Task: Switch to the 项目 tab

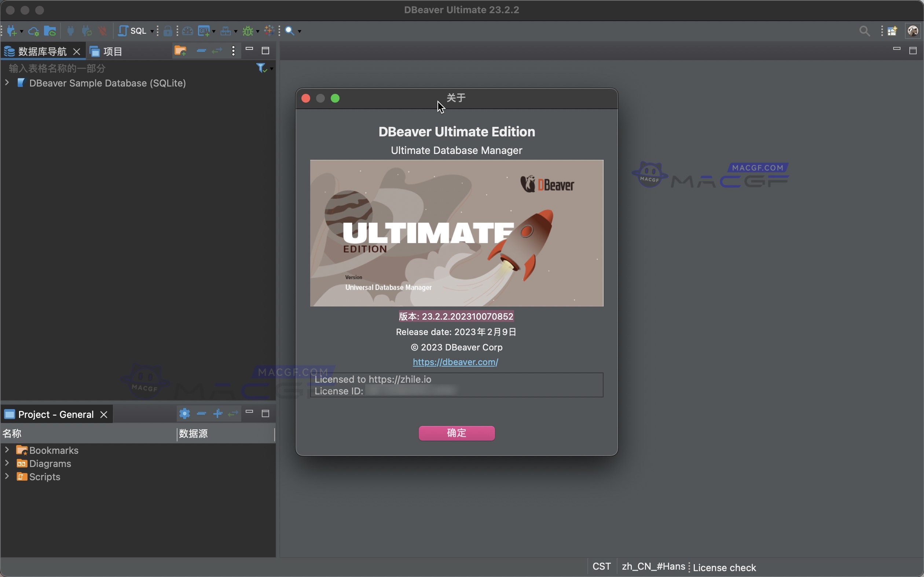Action: coord(113,51)
